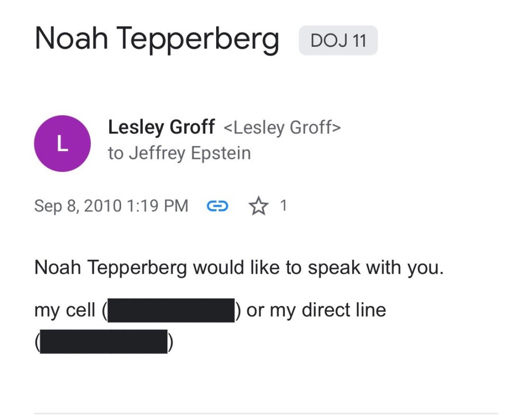The image size is (532, 418).
Task: Open the DOJ 11 label chip
Action: (x=338, y=41)
